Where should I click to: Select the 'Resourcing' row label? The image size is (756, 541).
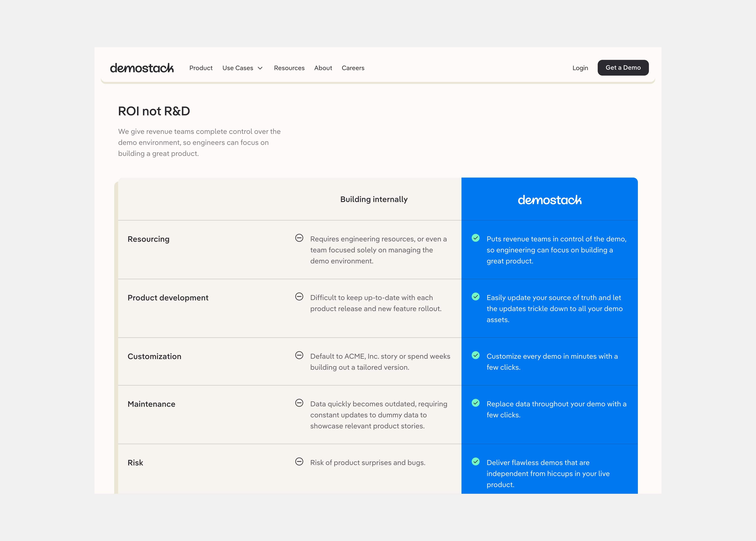pyautogui.click(x=148, y=239)
